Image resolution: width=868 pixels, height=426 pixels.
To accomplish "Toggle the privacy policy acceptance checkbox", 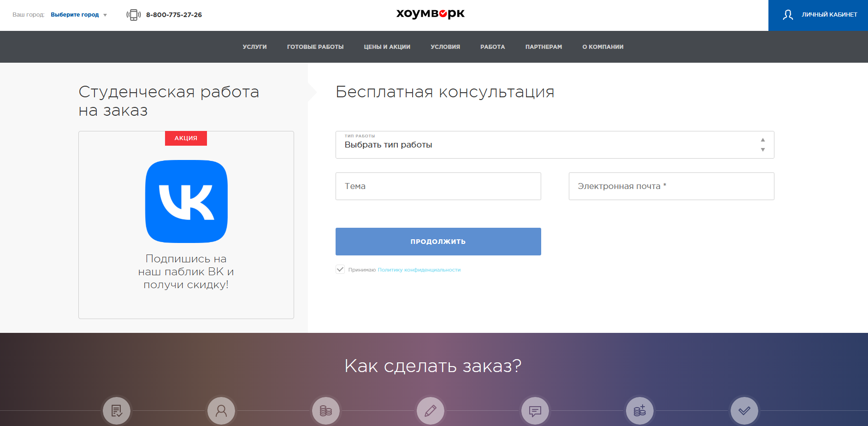I will (340, 270).
